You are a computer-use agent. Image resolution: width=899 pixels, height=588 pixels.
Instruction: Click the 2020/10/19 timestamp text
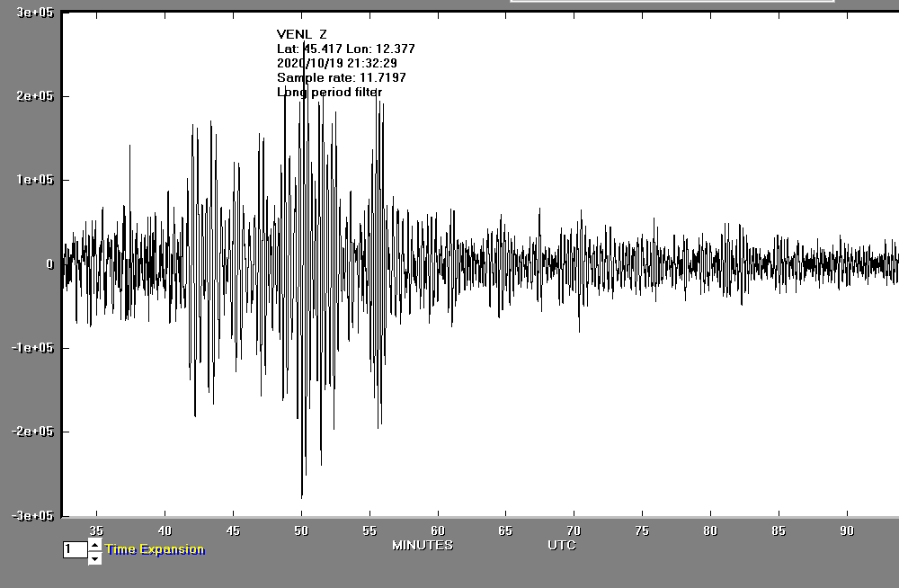[x=336, y=63]
